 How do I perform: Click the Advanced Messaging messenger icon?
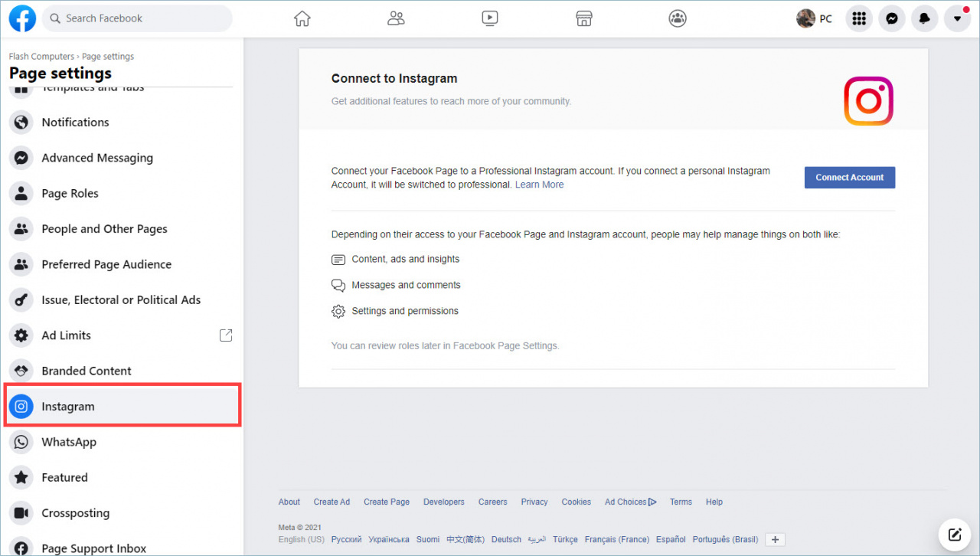21,158
